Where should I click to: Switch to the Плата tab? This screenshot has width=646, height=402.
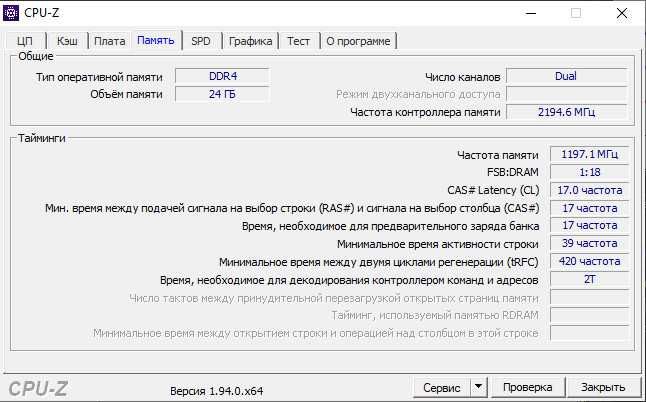[110, 41]
